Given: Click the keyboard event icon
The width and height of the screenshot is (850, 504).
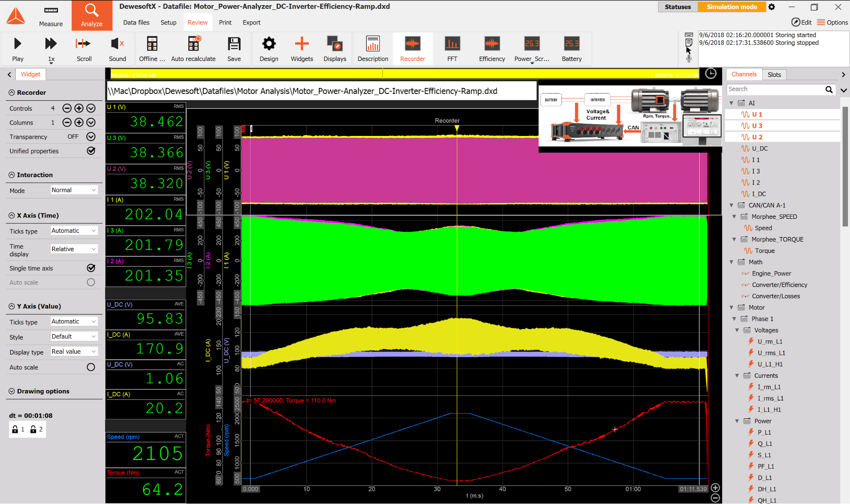Looking at the screenshot, I should coord(689,35).
